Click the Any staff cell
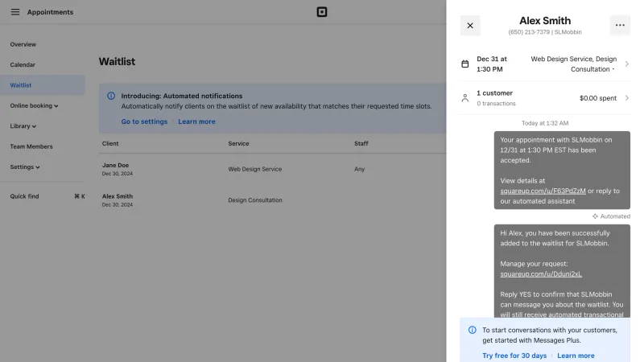Viewport: 644px width, 362px height. [x=359, y=169]
